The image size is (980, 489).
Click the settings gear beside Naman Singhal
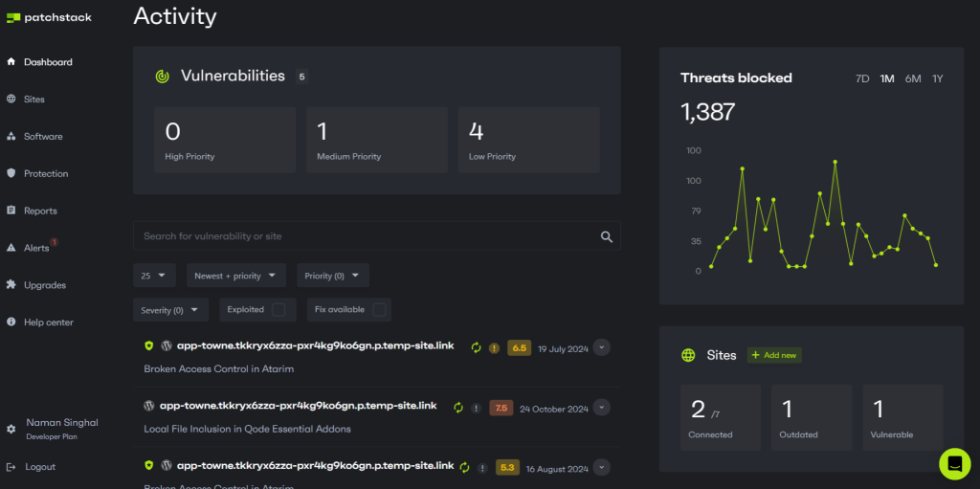(x=11, y=429)
